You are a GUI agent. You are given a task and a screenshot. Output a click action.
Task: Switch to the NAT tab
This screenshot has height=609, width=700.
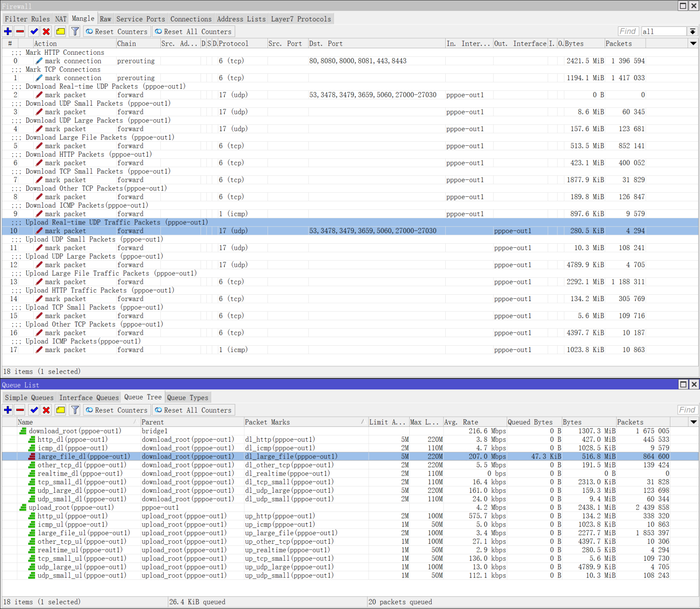61,19
